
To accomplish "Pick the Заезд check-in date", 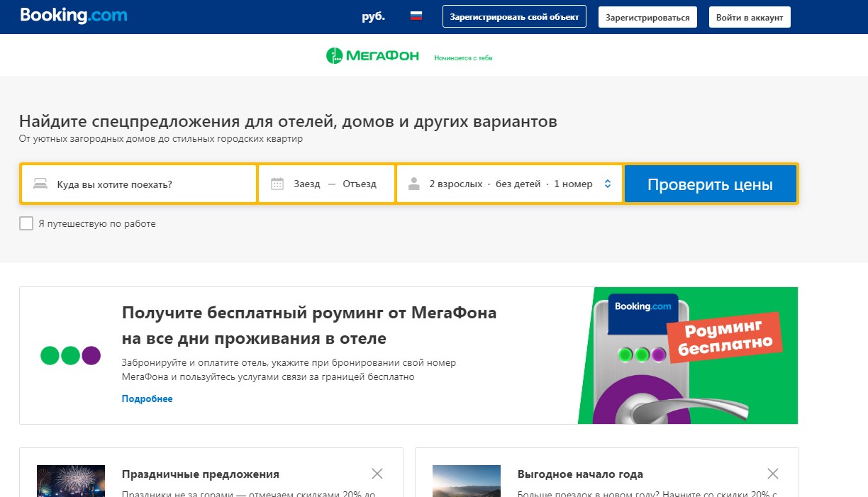I will [306, 184].
